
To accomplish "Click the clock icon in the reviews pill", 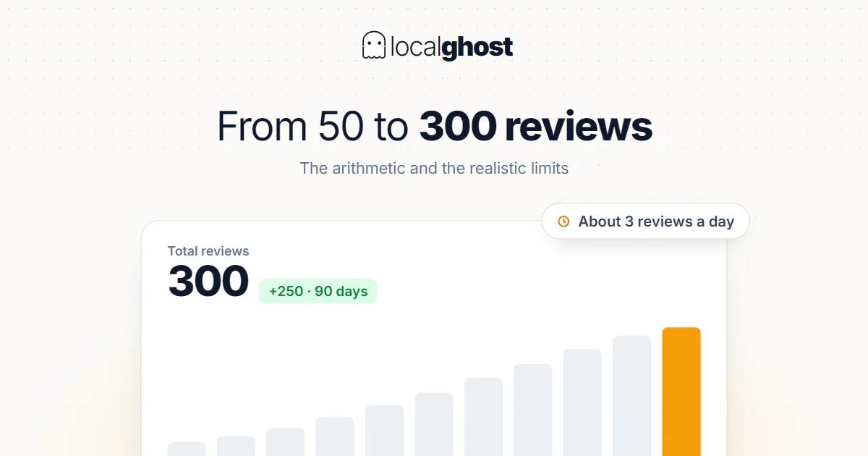I will click(x=563, y=221).
